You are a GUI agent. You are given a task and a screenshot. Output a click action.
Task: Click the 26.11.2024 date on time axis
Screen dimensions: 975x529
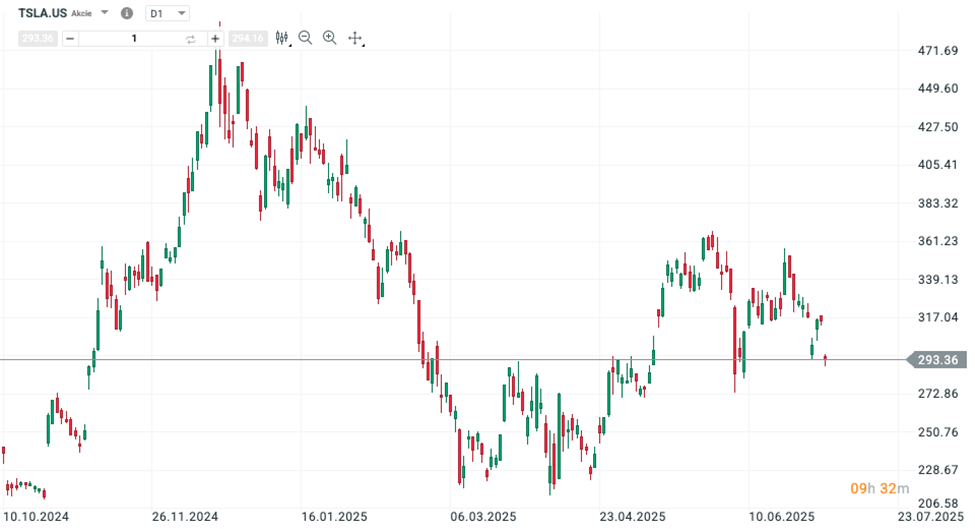tap(185, 517)
